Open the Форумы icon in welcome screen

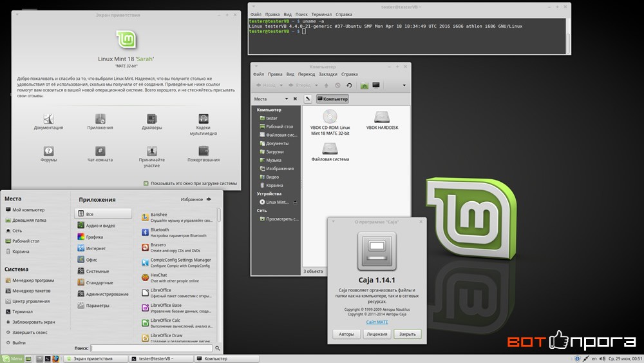click(48, 151)
